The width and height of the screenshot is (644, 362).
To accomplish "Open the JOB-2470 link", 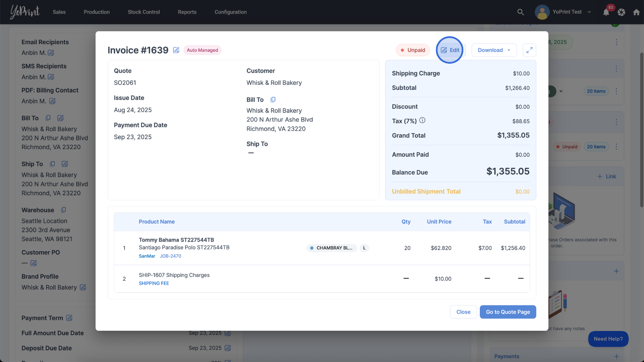I will coord(170,256).
